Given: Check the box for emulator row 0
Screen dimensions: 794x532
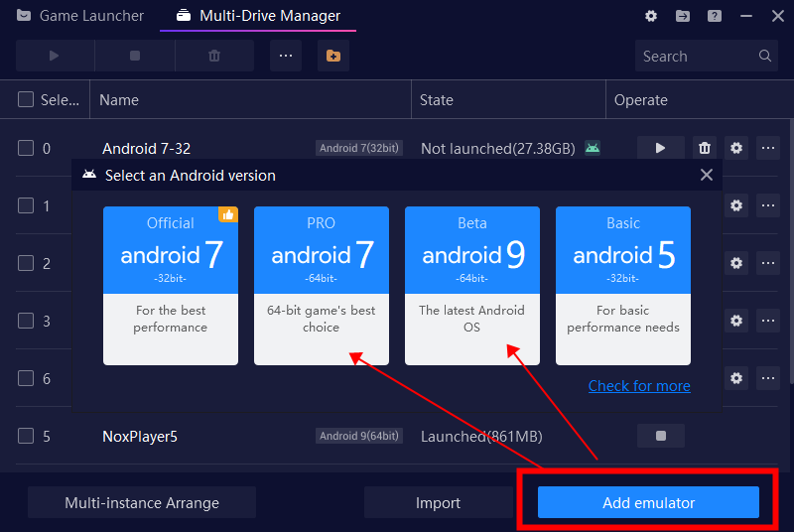Looking at the screenshot, I should (x=26, y=148).
